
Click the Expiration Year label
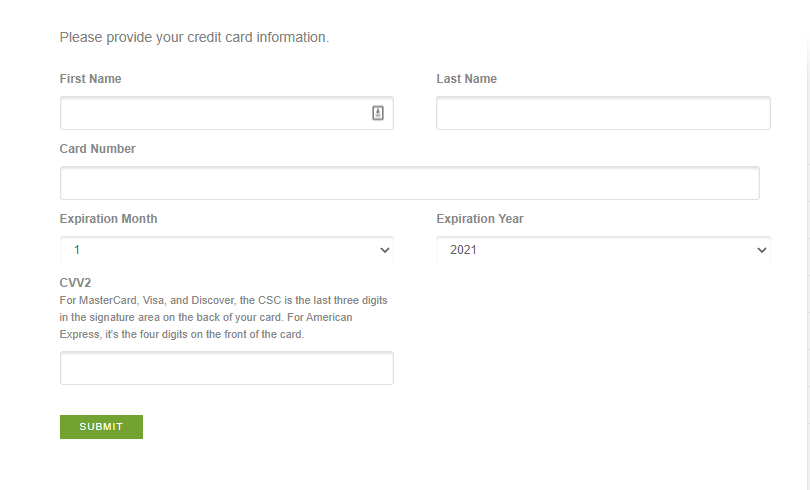(x=480, y=219)
